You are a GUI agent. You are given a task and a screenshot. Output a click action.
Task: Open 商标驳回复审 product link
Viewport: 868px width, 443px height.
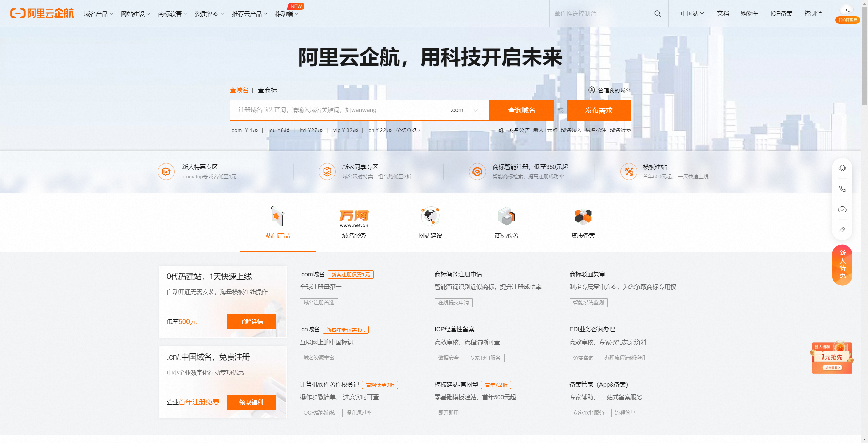pyautogui.click(x=587, y=274)
